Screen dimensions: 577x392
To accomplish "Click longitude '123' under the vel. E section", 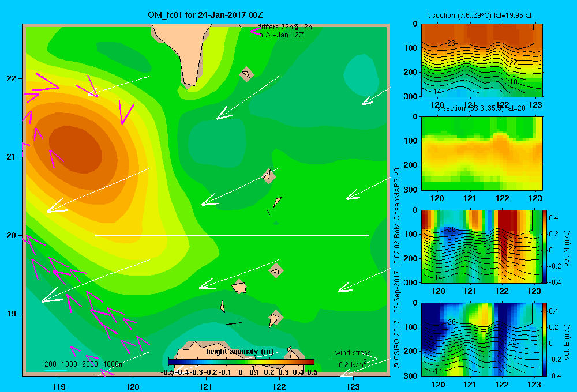I will coord(534,385).
